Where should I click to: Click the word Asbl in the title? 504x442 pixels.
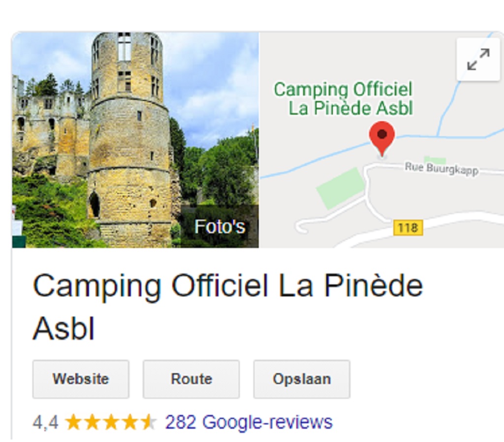(63, 328)
